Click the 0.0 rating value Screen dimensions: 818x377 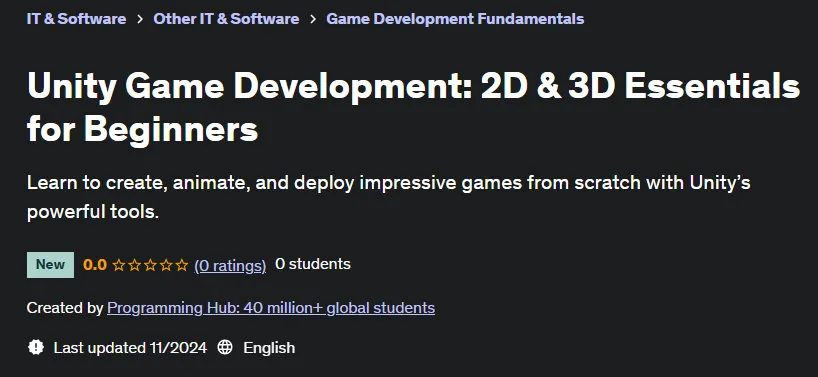[95, 265]
